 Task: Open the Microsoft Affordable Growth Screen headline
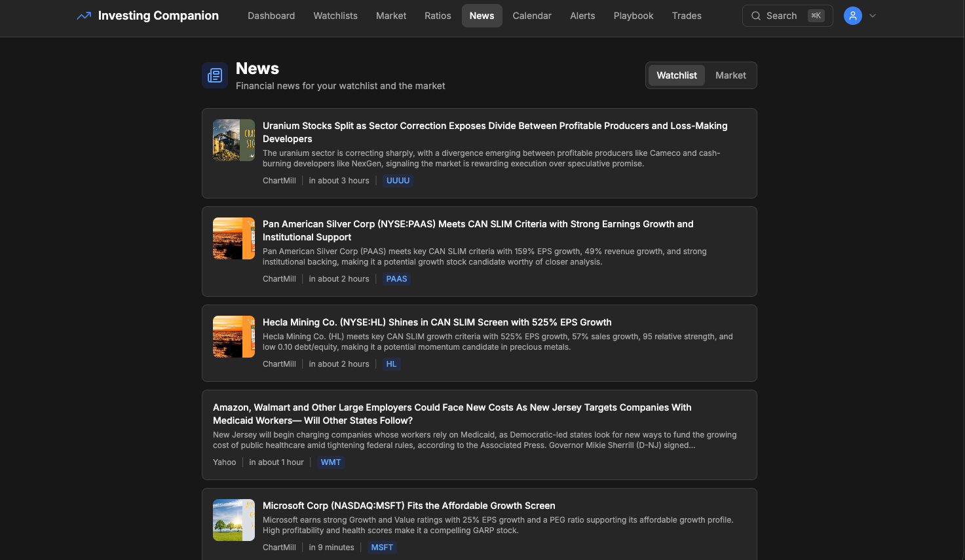pyautogui.click(x=409, y=506)
